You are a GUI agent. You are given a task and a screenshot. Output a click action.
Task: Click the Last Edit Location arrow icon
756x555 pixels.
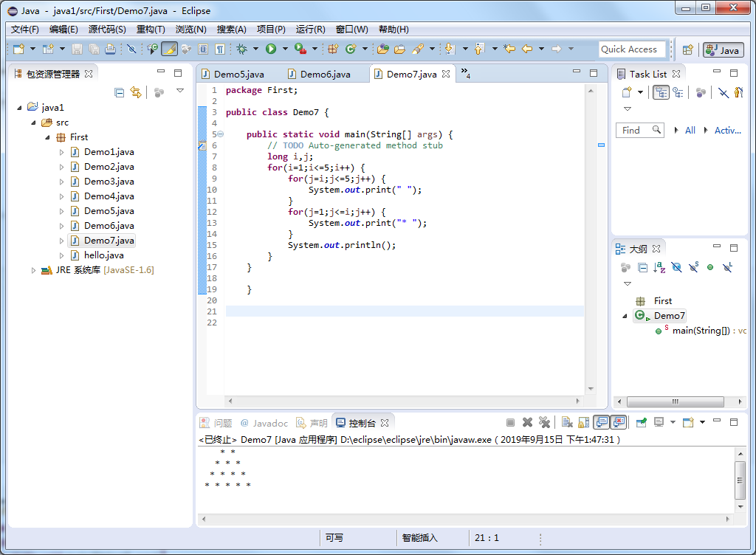click(509, 49)
